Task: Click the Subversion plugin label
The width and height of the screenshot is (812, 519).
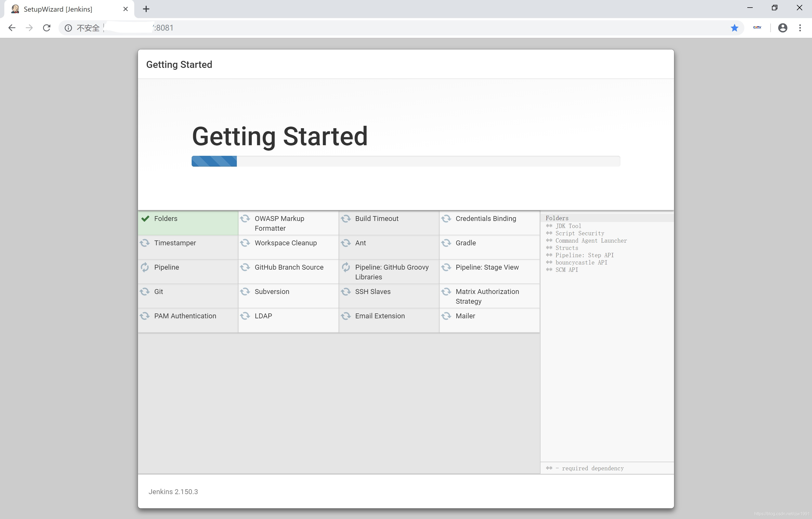Action: coord(272,292)
